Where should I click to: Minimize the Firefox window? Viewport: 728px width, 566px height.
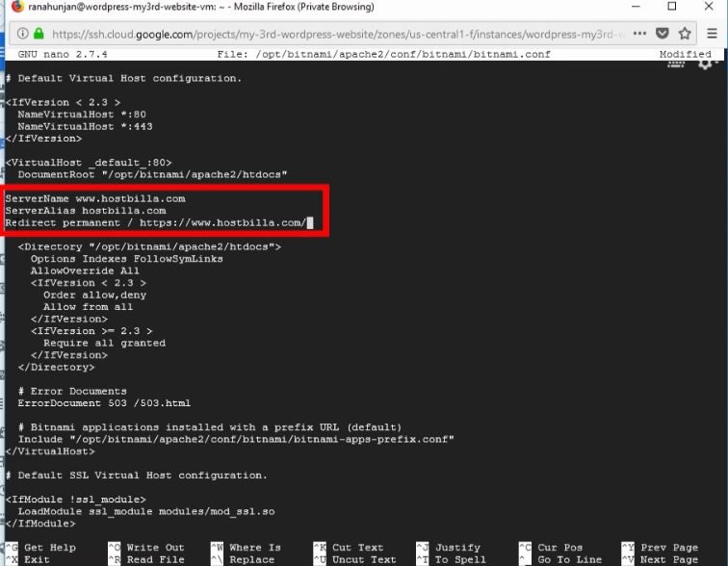pos(636,6)
